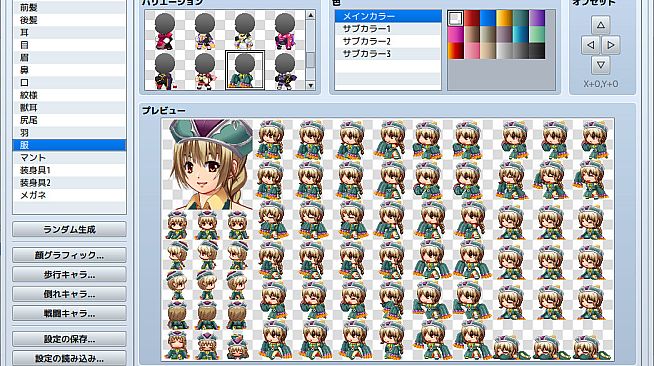Choose the black color swatch

coord(537,51)
